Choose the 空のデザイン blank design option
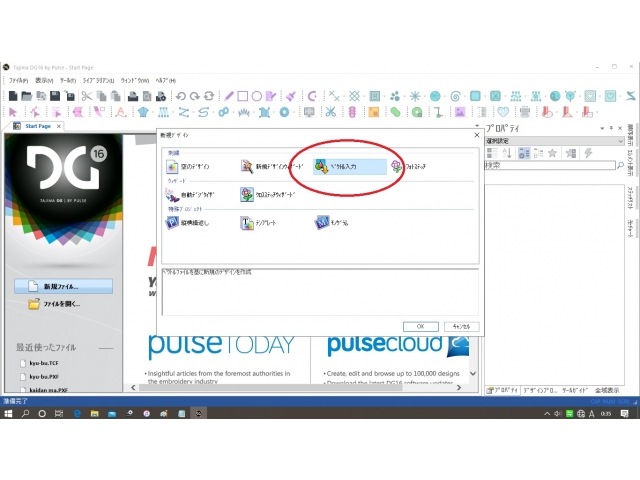This screenshot has height=480, width=640. [x=188, y=167]
